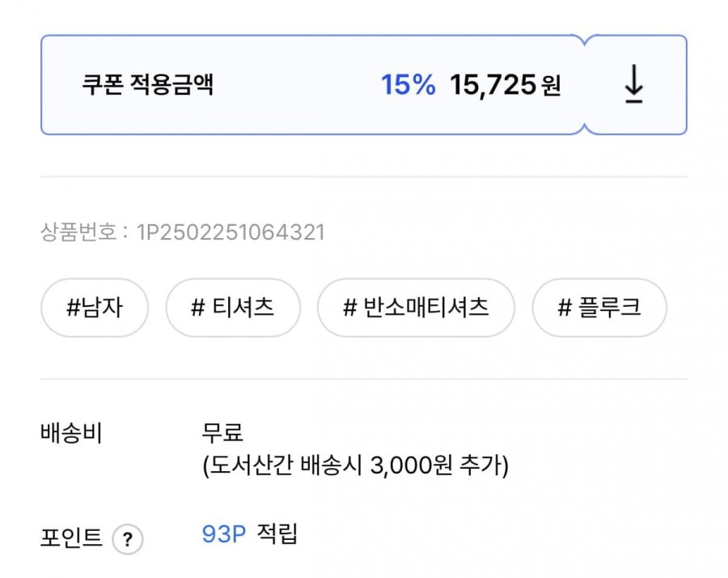Click the 무료 shipping fee text
Screen dimensions: 728x578
pos(223,432)
